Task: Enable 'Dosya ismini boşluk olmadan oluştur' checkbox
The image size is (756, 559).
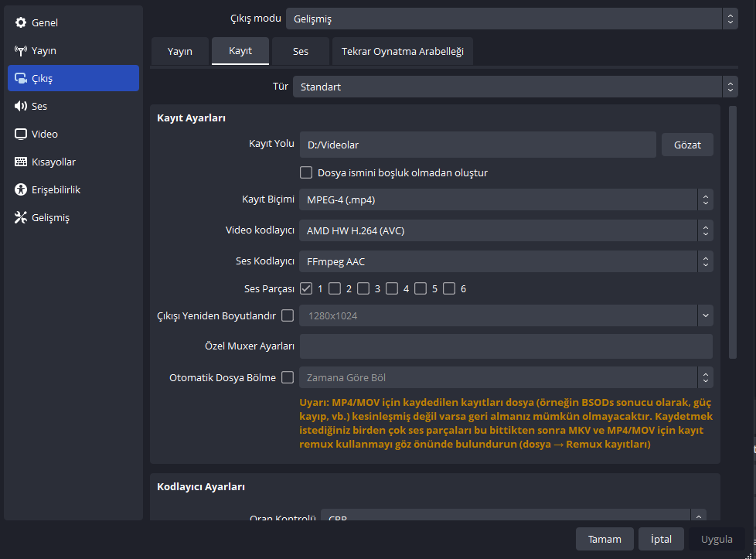Action: tap(306, 172)
